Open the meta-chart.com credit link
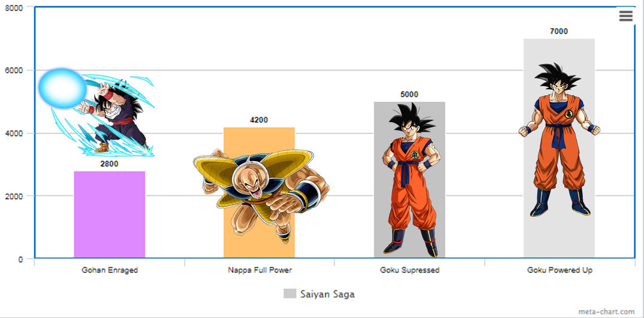This screenshot has width=644, height=318. (606, 312)
